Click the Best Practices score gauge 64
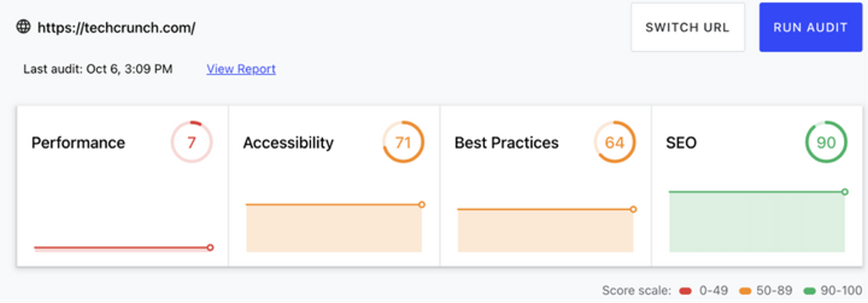 pos(614,142)
